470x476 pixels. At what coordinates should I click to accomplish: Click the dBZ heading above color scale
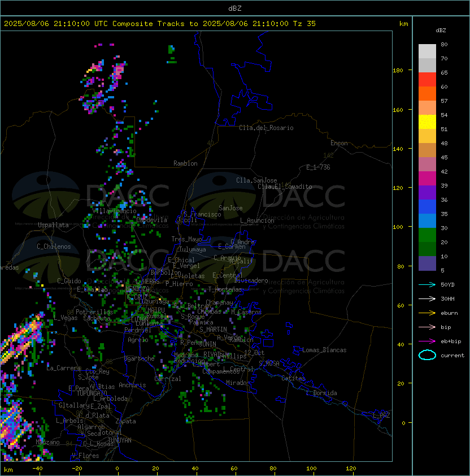[441, 31]
